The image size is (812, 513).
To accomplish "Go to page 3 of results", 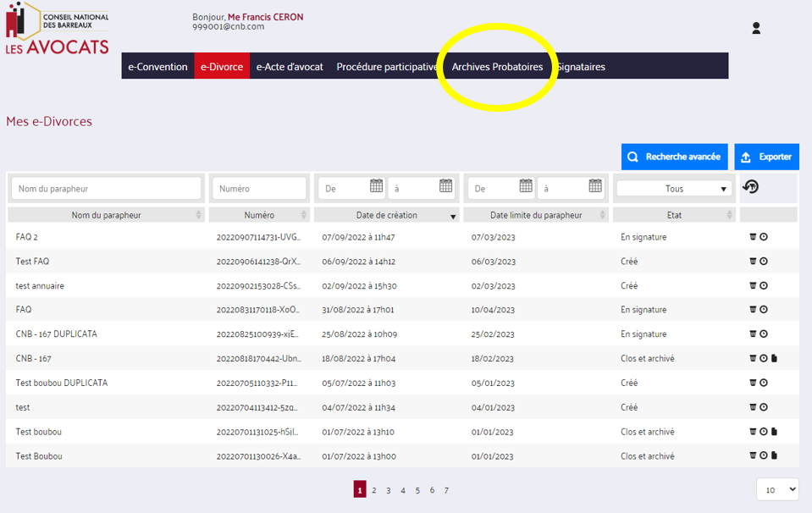I will [389, 489].
